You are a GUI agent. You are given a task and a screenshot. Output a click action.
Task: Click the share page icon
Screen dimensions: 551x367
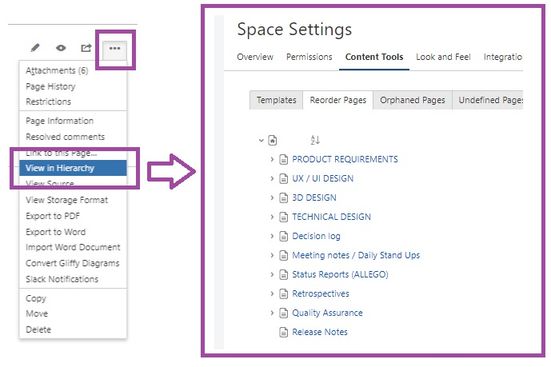pos(86,47)
